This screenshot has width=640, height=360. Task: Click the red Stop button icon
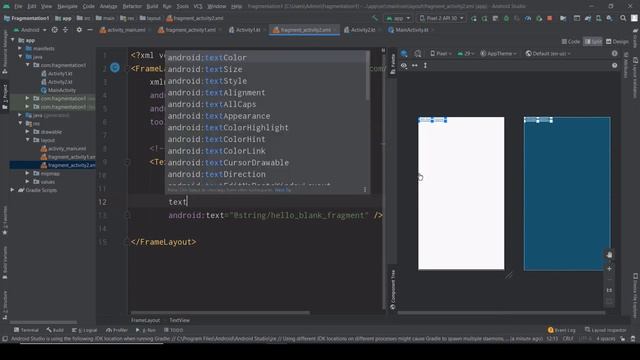[549, 18]
